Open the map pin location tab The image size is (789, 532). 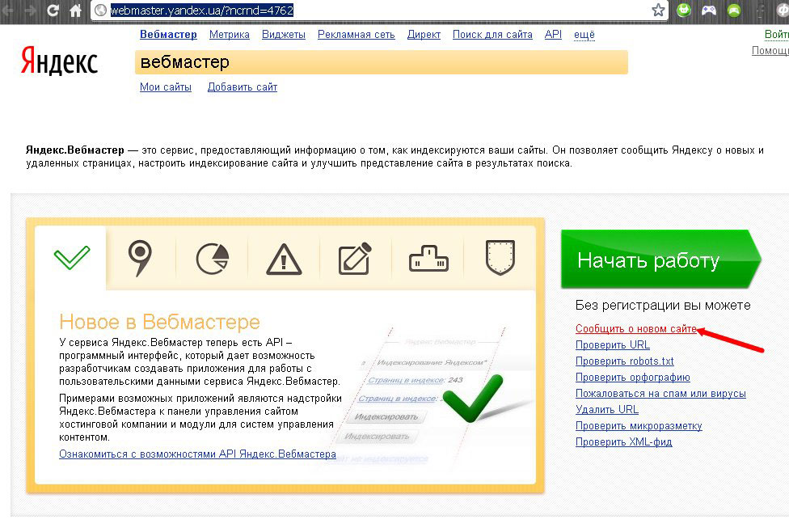click(x=140, y=258)
